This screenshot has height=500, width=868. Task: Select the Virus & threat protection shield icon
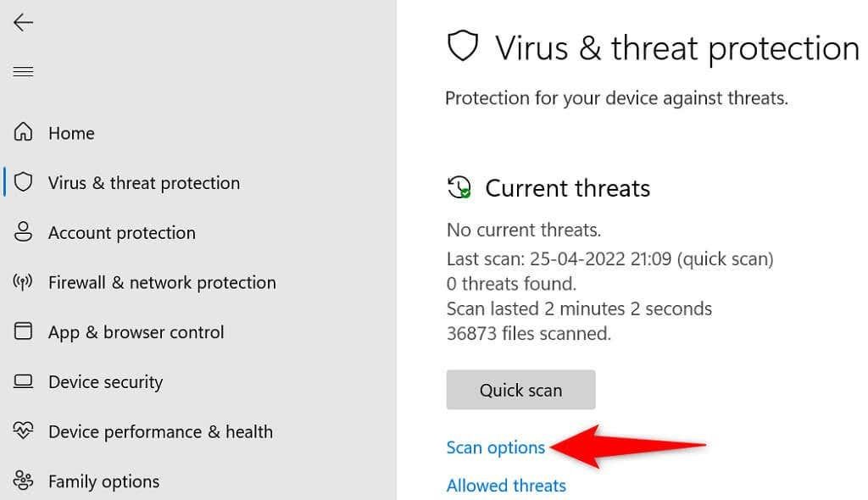coord(22,182)
